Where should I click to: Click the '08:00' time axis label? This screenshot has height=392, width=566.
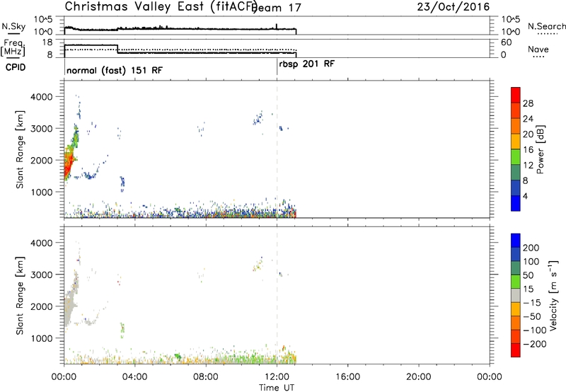pos(206,377)
